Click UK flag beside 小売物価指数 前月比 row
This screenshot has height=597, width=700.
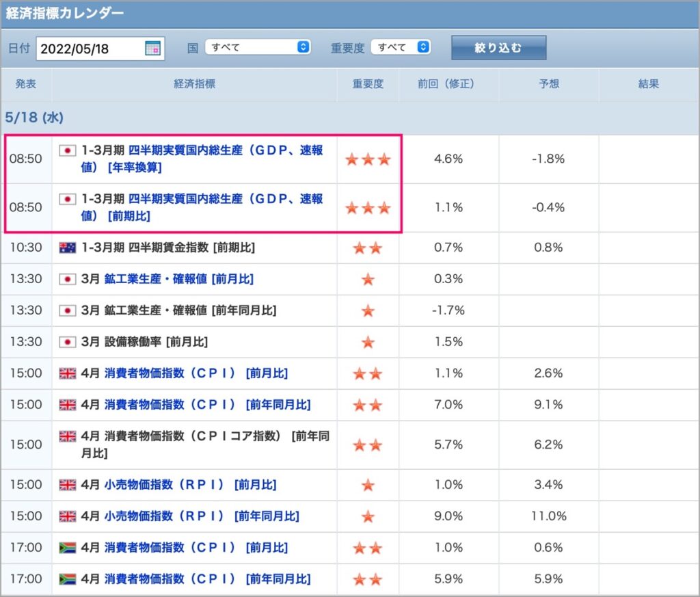tap(68, 485)
